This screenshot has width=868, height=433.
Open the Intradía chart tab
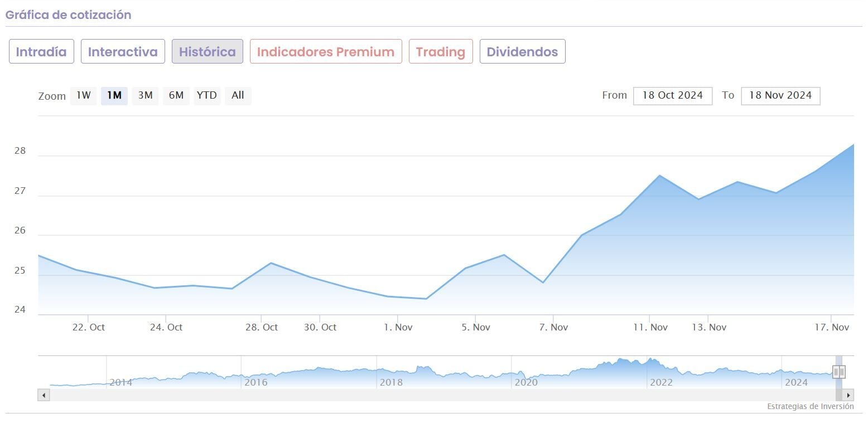point(41,52)
